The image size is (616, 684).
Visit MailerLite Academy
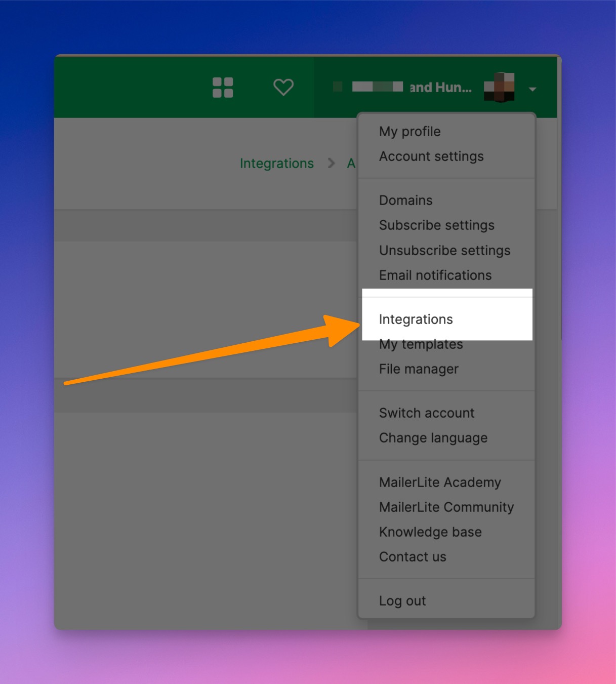439,482
